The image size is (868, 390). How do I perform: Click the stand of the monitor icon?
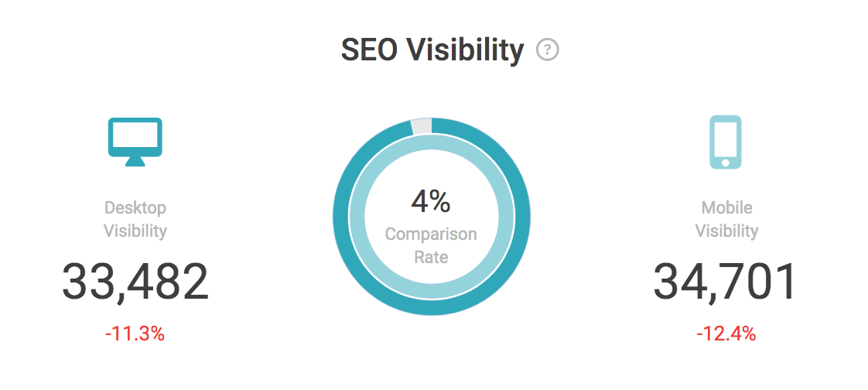click(x=135, y=161)
